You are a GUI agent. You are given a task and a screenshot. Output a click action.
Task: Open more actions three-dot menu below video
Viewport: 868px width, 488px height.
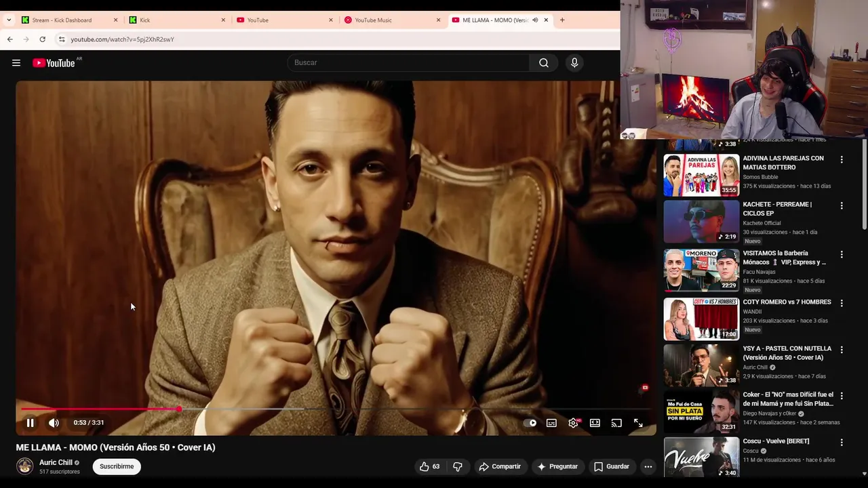(648, 466)
